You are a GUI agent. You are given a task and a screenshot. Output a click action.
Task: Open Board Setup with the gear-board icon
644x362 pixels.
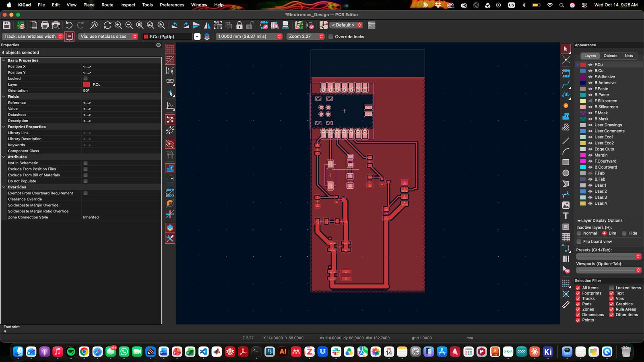pos(21,25)
